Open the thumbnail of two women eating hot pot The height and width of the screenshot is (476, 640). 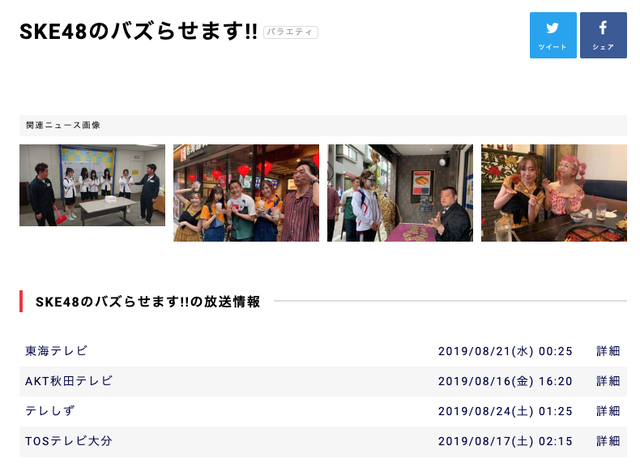[x=554, y=193]
